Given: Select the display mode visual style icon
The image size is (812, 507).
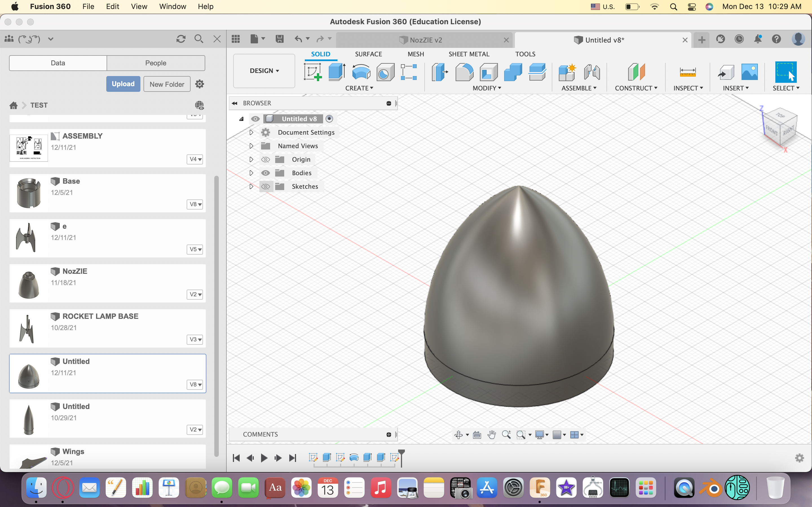Looking at the screenshot, I should tap(538, 435).
